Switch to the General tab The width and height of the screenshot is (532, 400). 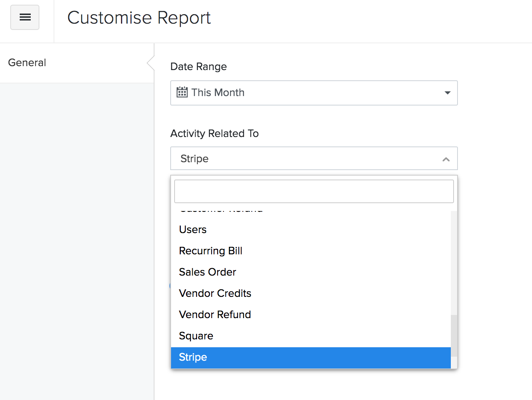pyautogui.click(x=27, y=63)
